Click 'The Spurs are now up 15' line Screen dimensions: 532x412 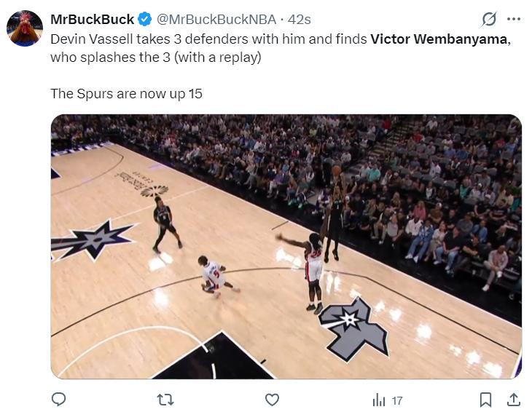pos(126,93)
